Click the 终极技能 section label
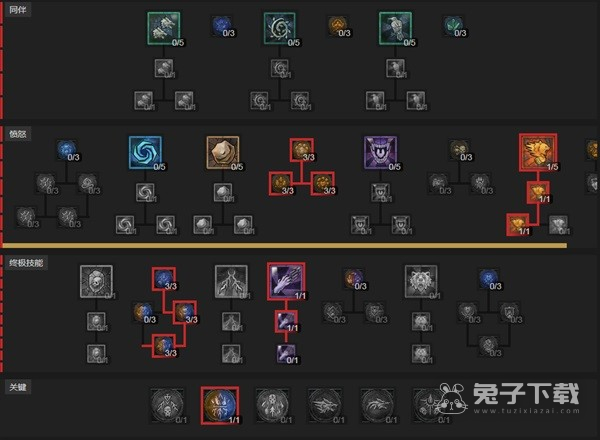The width and height of the screenshot is (600, 440). [x=26, y=263]
